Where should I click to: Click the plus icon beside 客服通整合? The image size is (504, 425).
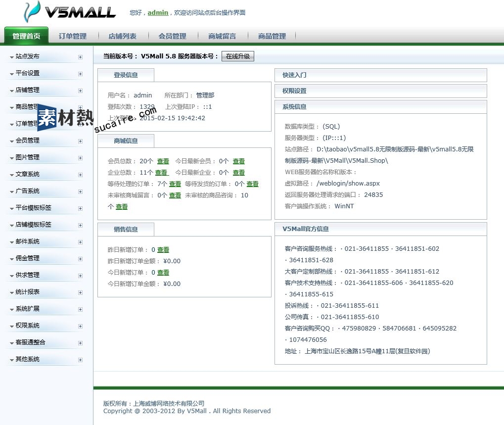point(80,343)
